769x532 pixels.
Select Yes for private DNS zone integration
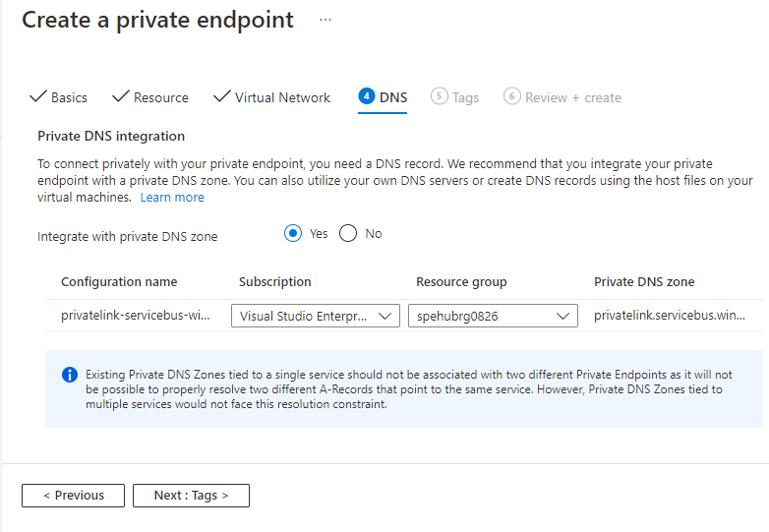coord(293,234)
